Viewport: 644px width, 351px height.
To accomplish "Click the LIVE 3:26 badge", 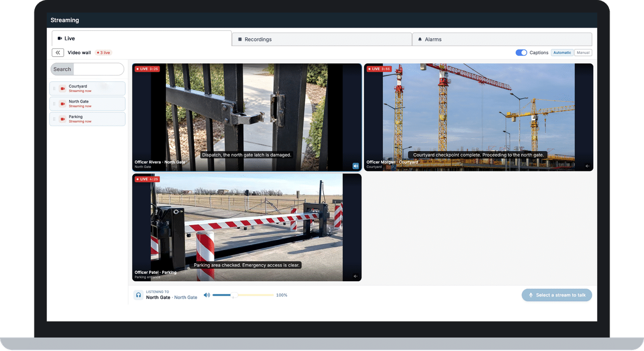I will (x=147, y=69).
